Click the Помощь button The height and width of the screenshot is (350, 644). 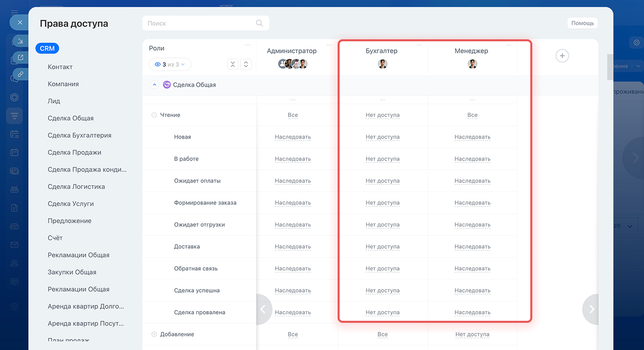582,23
